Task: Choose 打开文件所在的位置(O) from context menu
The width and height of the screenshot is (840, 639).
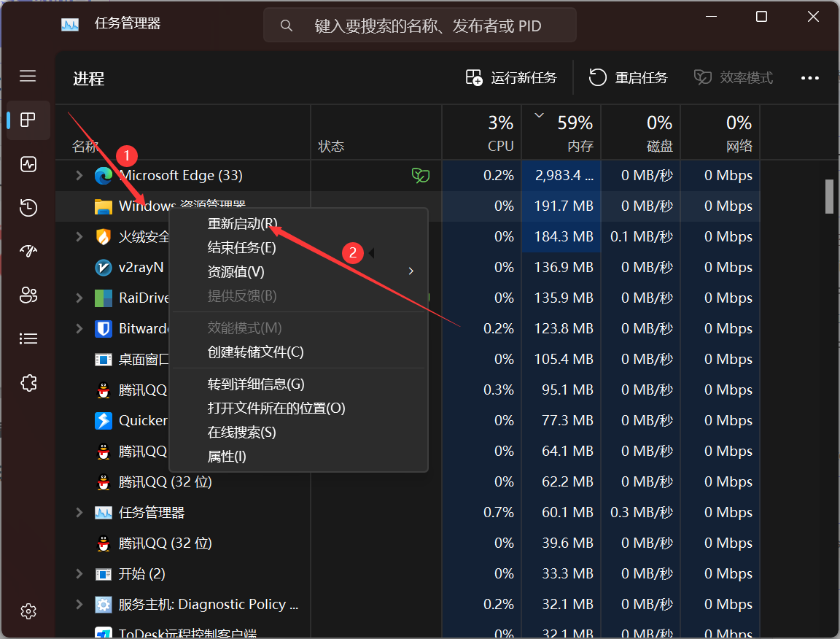Action: [x=276, y=408]
